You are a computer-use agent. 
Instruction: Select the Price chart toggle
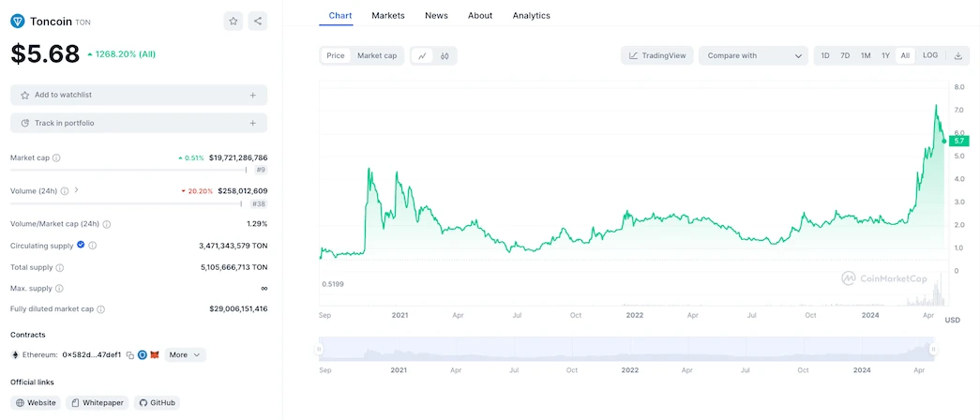tap(336, 55)
